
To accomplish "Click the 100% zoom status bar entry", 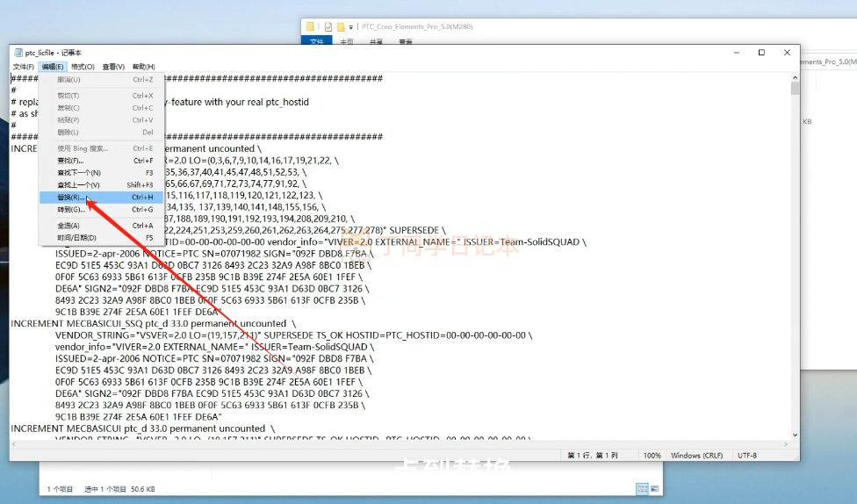I will pos(652,456).
